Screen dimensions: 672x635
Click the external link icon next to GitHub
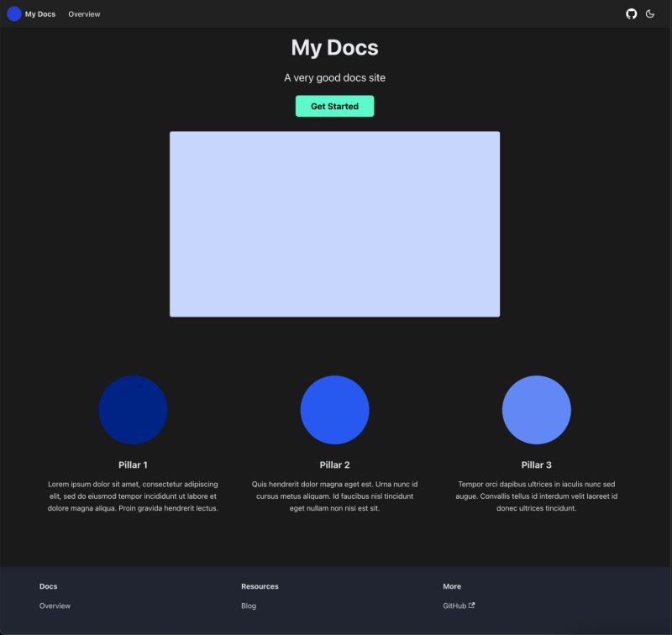(470, 605)
